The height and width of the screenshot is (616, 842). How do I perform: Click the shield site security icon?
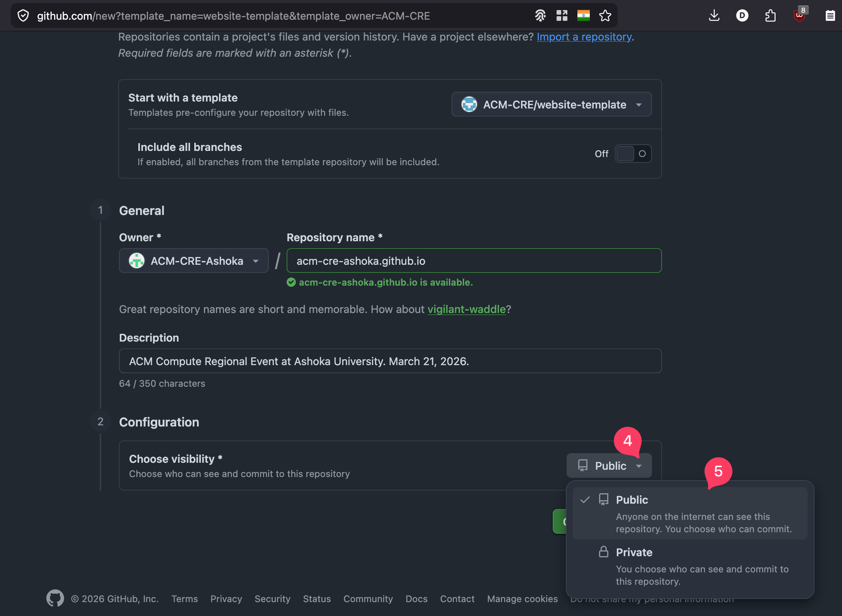click(24, 16)
